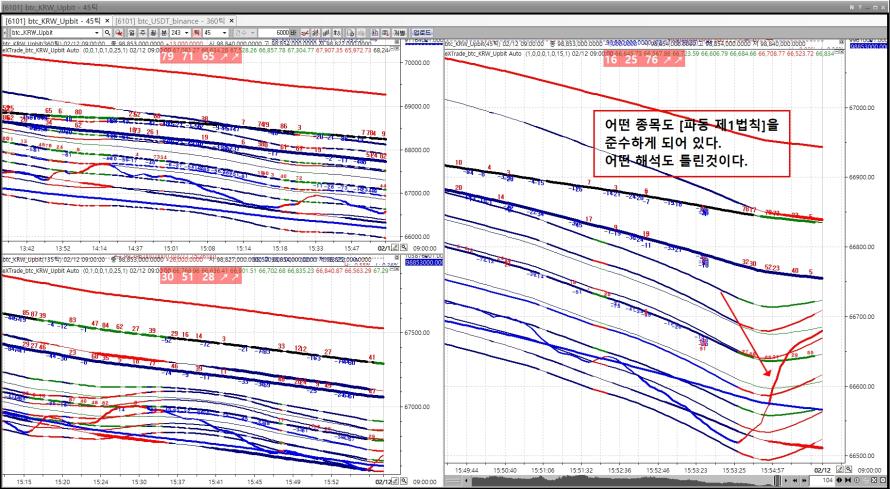Viewport: 890px width, 489px height.
Task: Click red line-chart icon after 6000 field
Action: (305, 32)
